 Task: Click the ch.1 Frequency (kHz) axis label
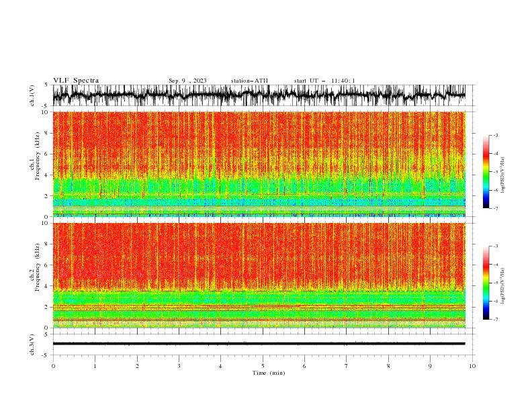coord(35,156)
